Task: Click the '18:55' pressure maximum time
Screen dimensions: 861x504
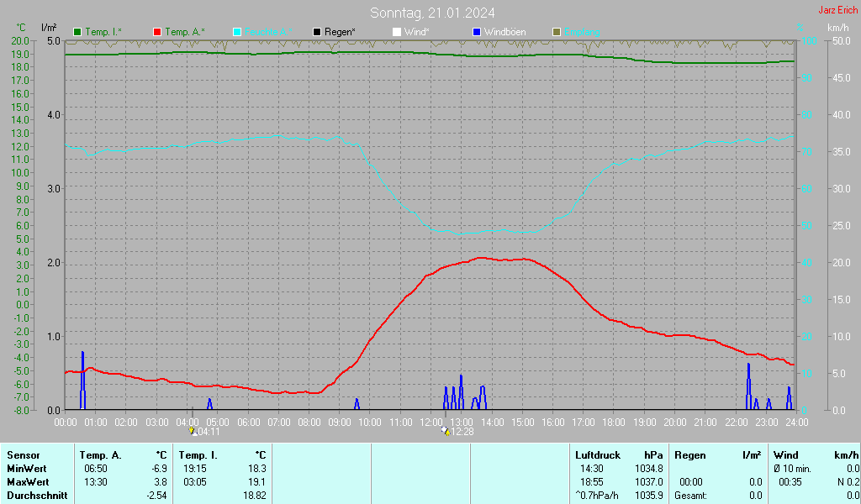Action: coord(591,482)
